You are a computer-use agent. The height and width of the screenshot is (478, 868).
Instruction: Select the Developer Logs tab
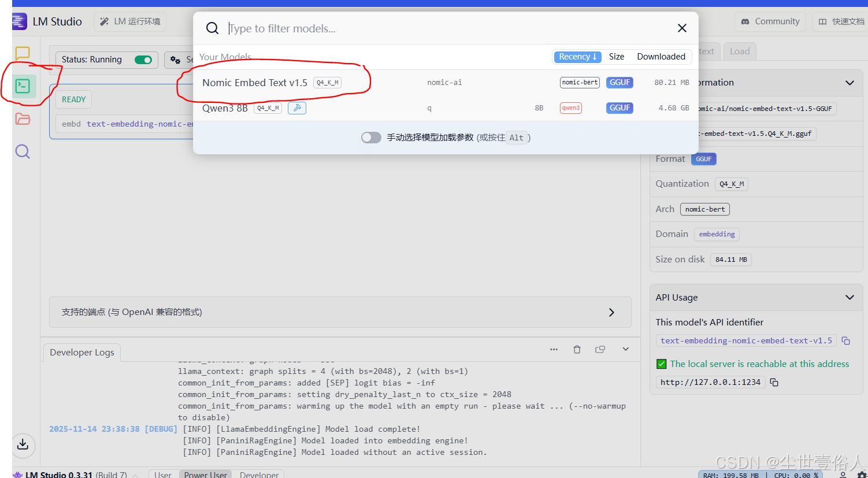82,353
